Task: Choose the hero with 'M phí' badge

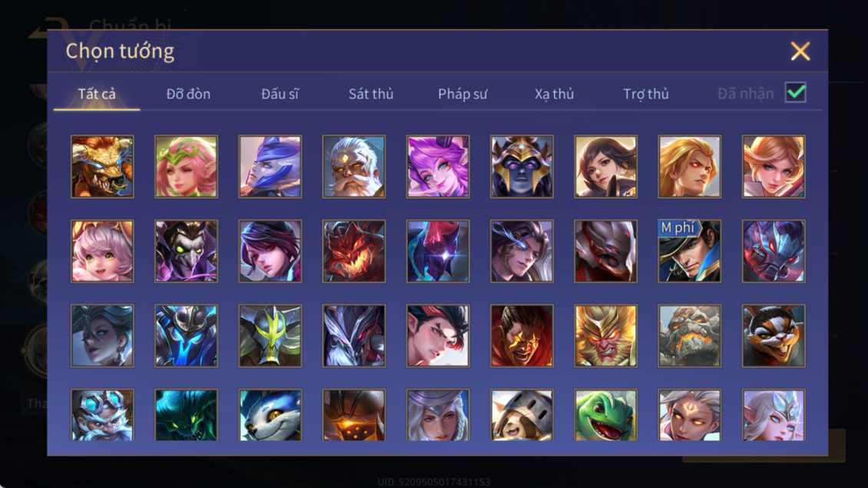Action: tap(689, 251)
